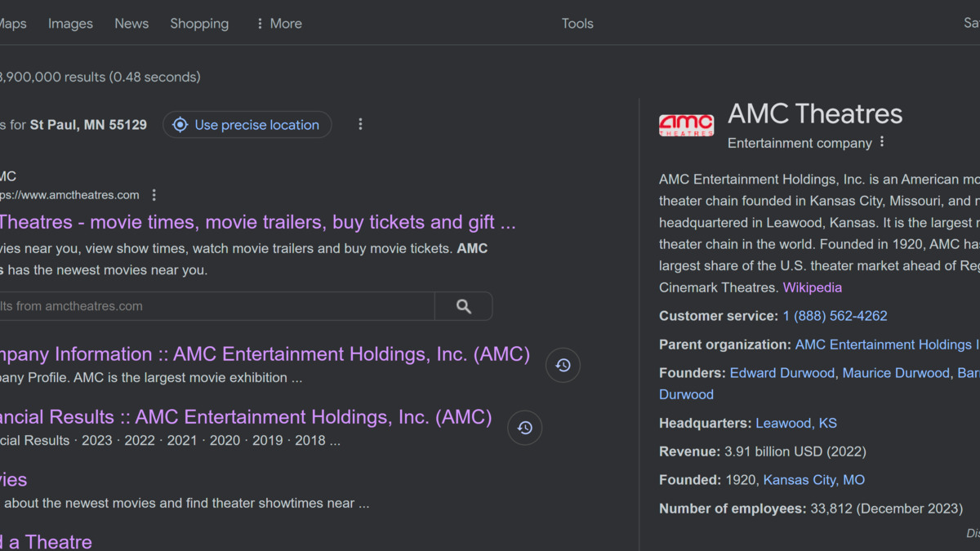
Task: Switch to the News tab
Action: click(x=131, y=24)
